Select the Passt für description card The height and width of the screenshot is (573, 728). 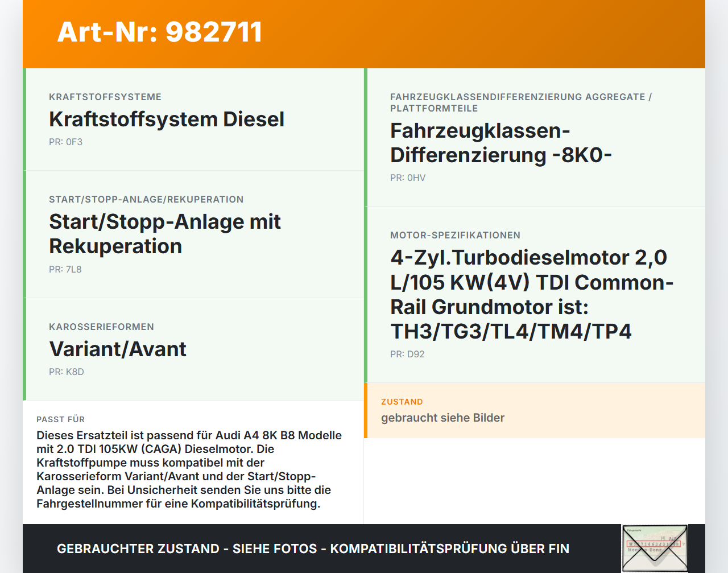pos(193,461)
